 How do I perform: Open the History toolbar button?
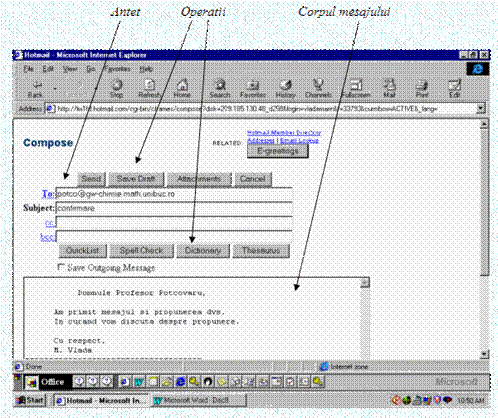pyautogui.click(x=285, y=89)
